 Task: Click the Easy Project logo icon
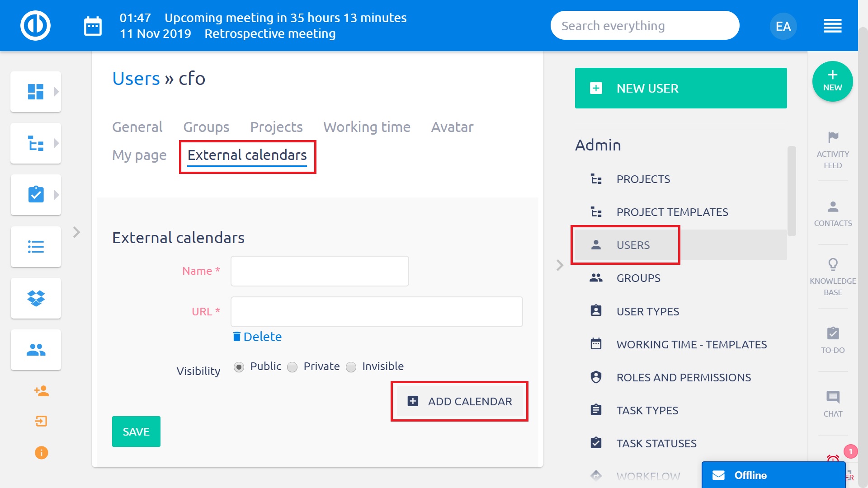(x=35, y=25)
